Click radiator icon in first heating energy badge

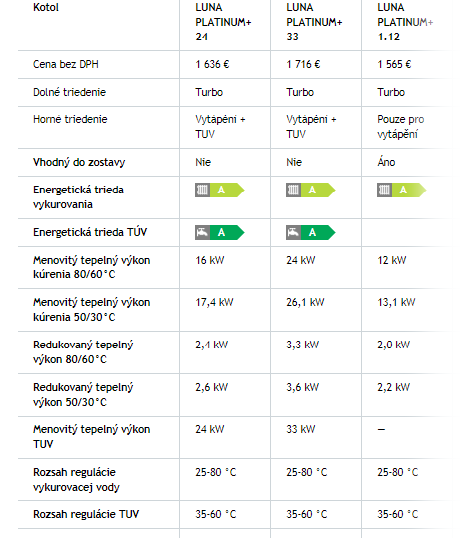[202, 190]
